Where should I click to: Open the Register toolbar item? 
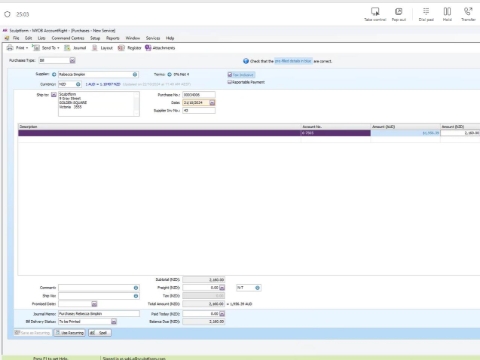(130, 48)
